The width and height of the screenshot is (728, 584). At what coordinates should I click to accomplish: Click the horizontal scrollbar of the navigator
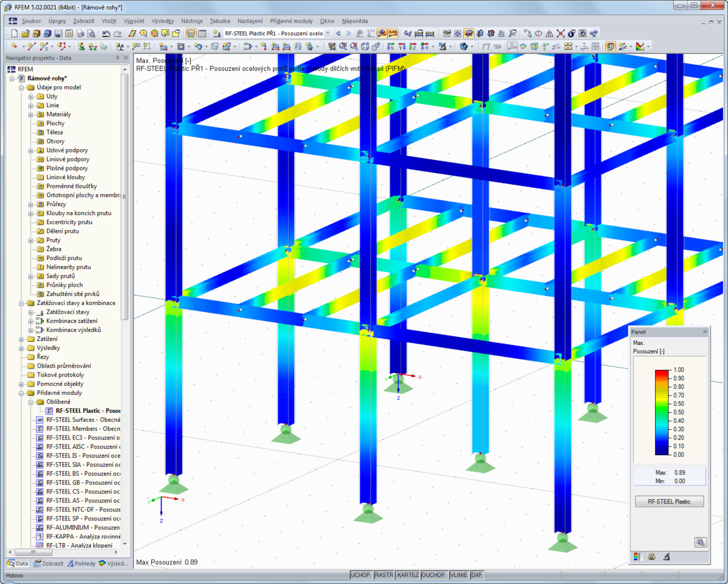pyautogui.click(x=34, y=552)
